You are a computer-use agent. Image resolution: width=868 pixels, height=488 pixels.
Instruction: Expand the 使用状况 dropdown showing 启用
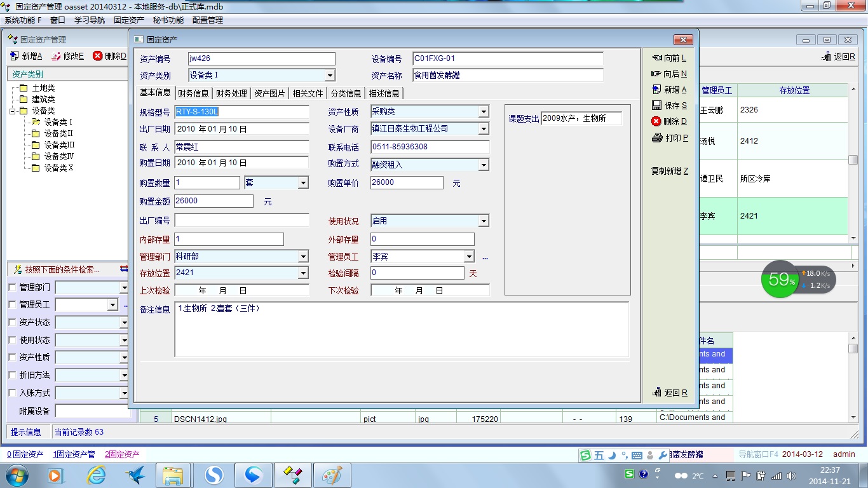484,221
